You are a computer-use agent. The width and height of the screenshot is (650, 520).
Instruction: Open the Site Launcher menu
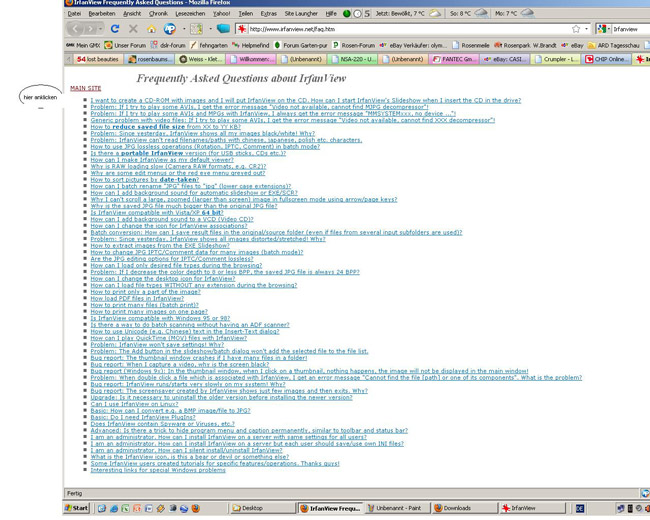301,13
